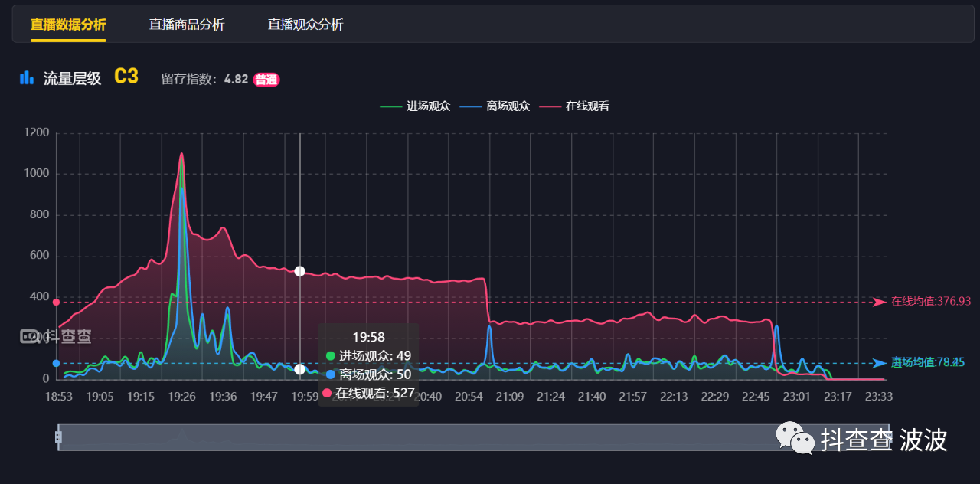Screen dimensions: 980x484
Task: Toggle the 离场观众 legend series
Action: 495,106
